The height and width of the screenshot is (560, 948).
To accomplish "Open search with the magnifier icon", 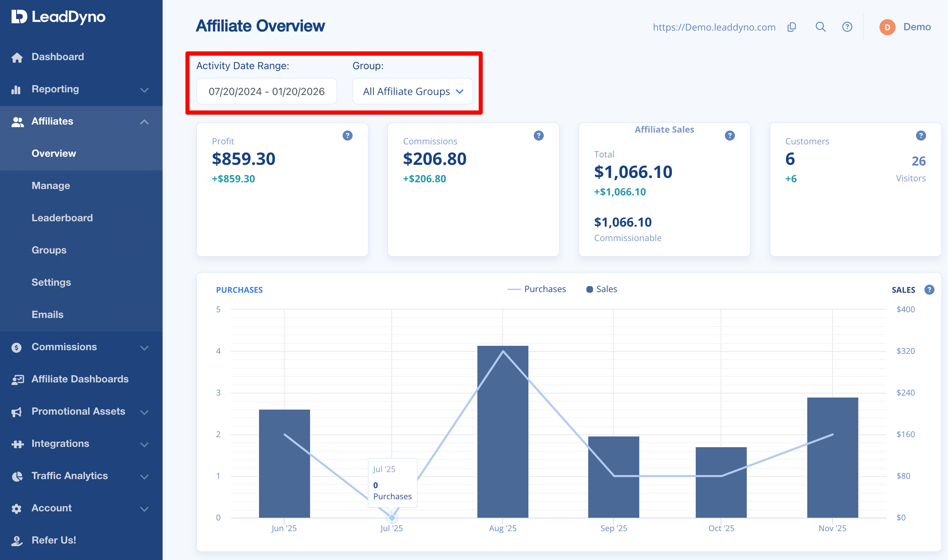I will [x=820, y=27].
